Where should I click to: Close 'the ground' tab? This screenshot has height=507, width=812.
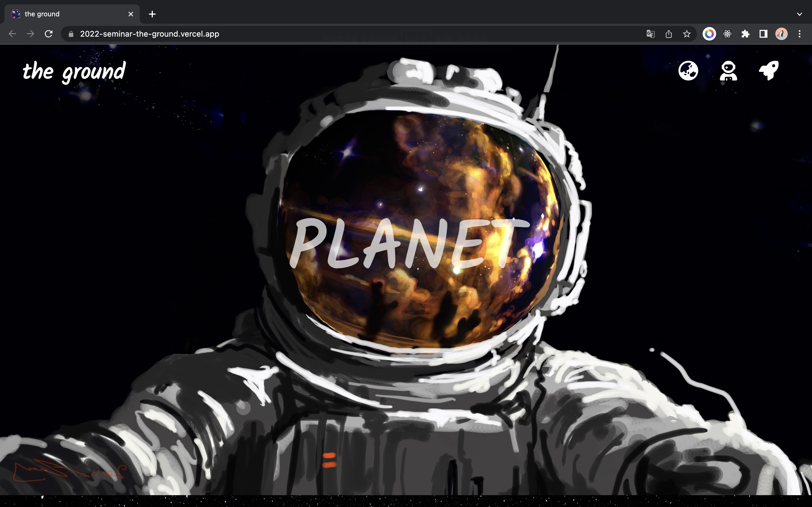click(131, 14)
